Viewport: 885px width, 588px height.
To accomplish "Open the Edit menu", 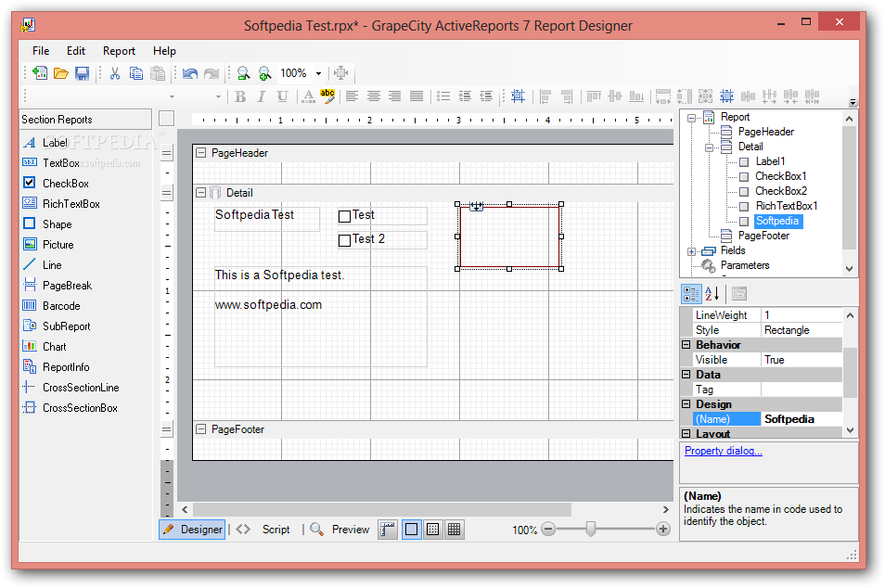I will pos(76,51).
